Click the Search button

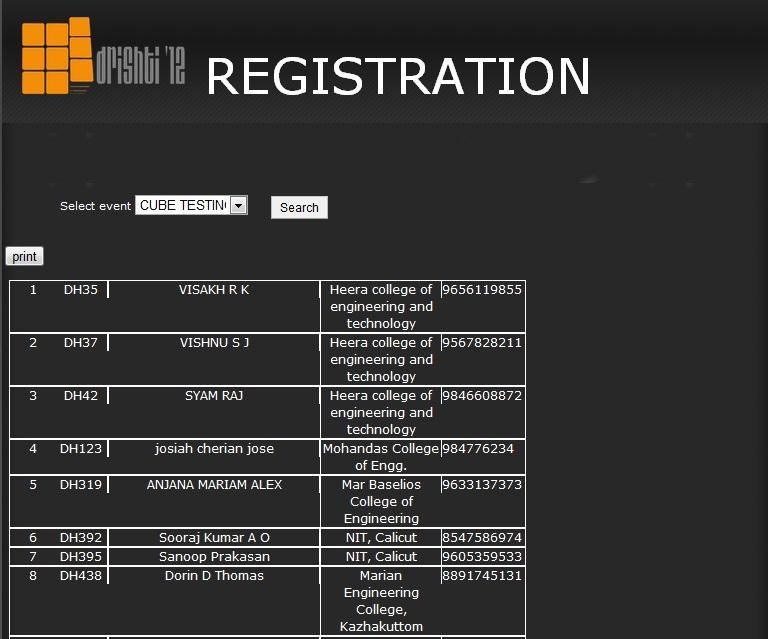299,208
